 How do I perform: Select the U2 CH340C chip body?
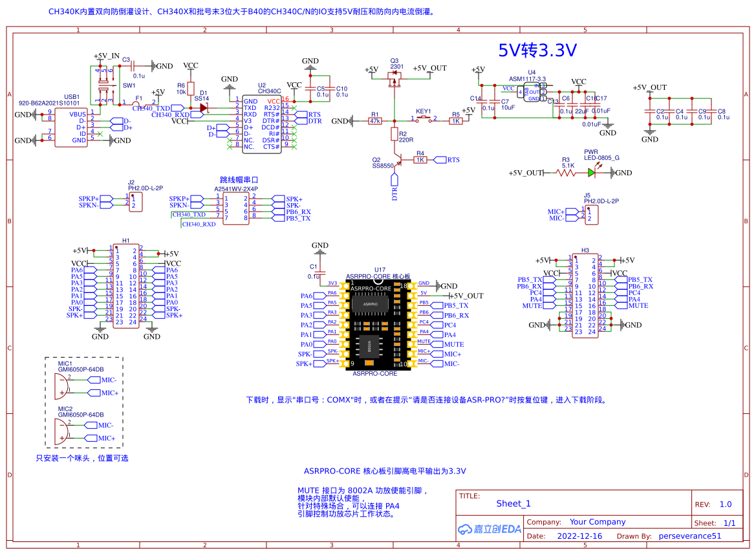pos(262,124)
